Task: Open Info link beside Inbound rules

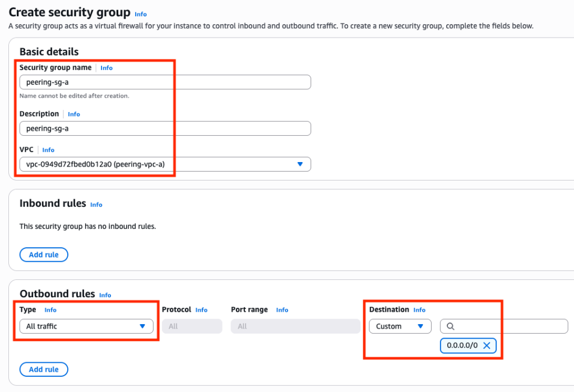Action: [x=96, y=205]
